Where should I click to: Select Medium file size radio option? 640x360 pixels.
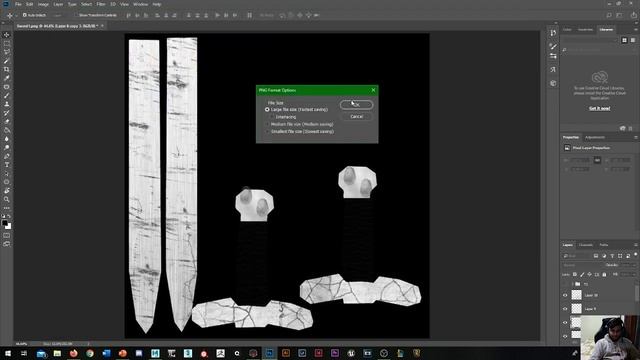267,124
